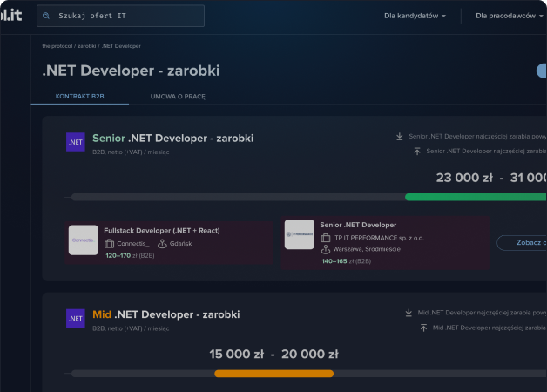547x392 pixels.
Task: Click the orange Mid salary range bar
Action: tap(273, 374)
